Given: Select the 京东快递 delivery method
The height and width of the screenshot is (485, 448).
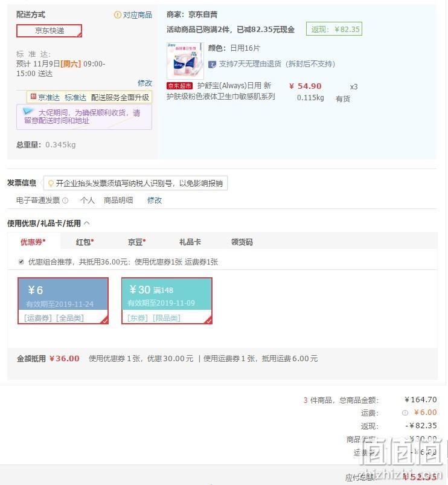Looking at the screenshot, I should (x=49, y=31).
